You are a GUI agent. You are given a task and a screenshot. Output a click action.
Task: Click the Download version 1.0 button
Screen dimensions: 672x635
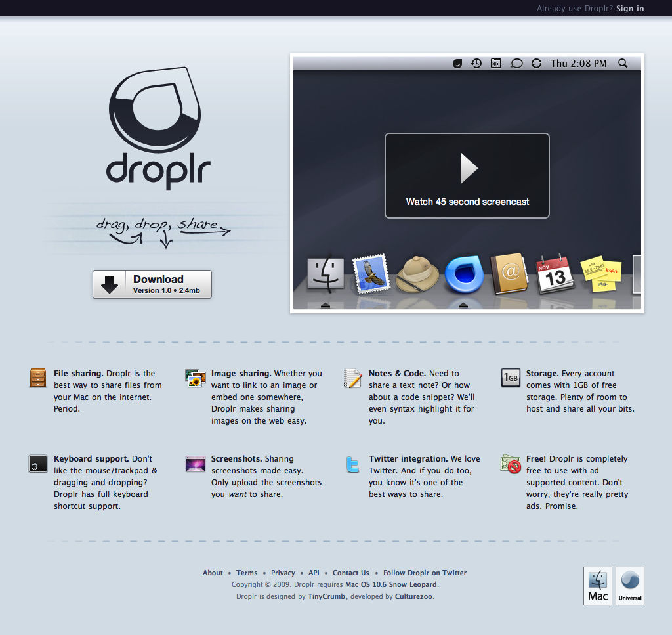[x=152, y=284]
